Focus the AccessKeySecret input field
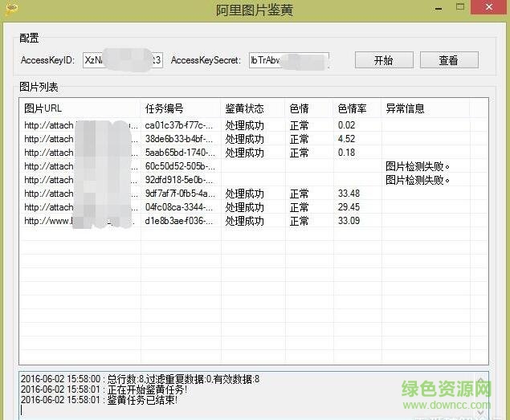This screenshot has width=510, height=420. coord(288,60)
